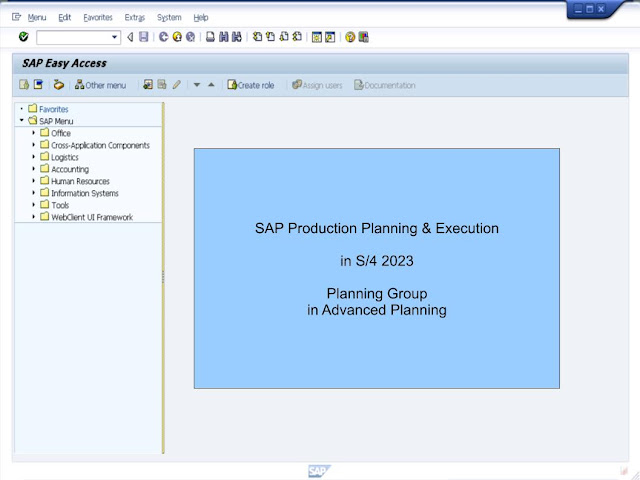Open the System menu

(x=169, y=18)
